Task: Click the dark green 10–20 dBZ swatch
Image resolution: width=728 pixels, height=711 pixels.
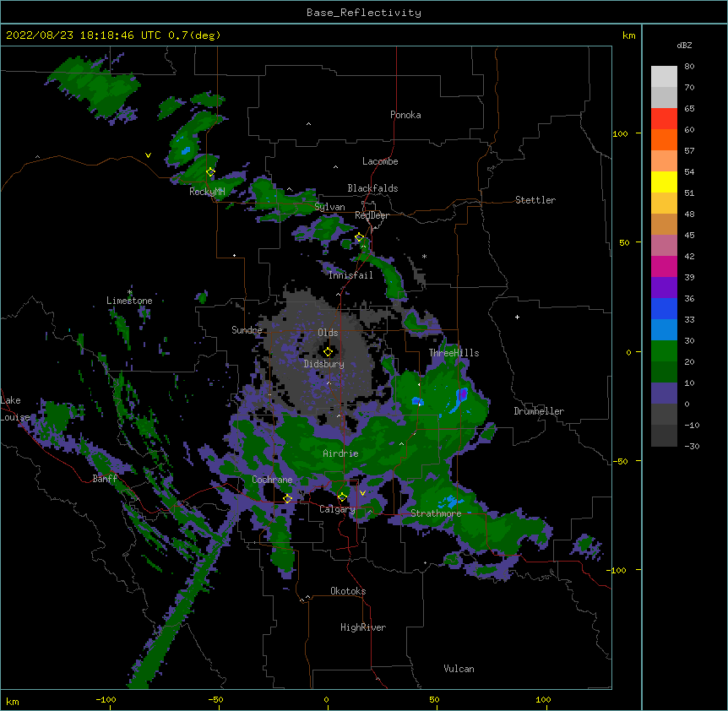Action: (x=664, y=372)
